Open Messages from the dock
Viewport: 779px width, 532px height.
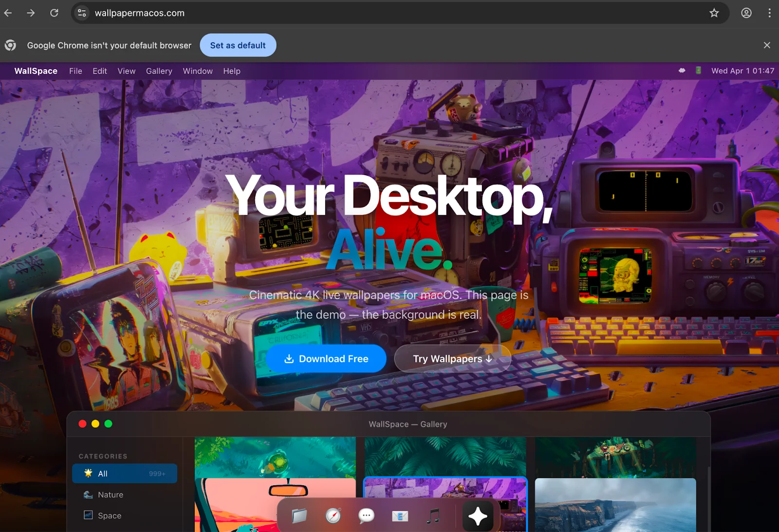click(366, 516)
